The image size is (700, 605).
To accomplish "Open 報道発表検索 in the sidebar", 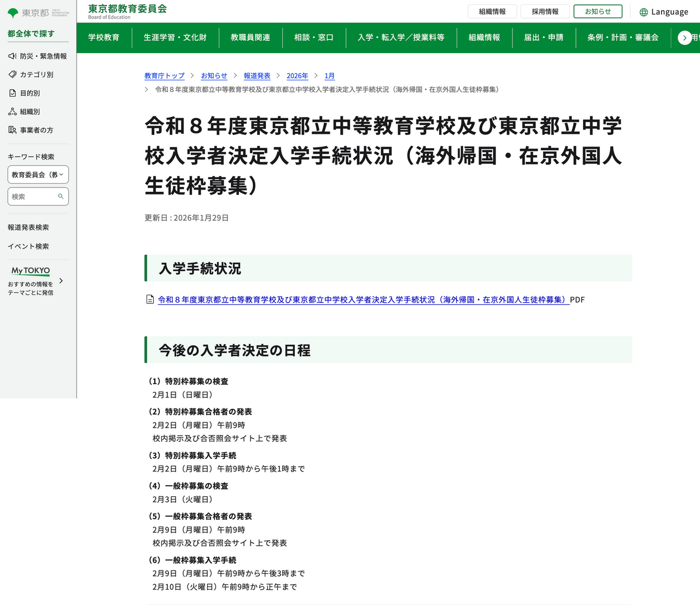I will point(28,227).
